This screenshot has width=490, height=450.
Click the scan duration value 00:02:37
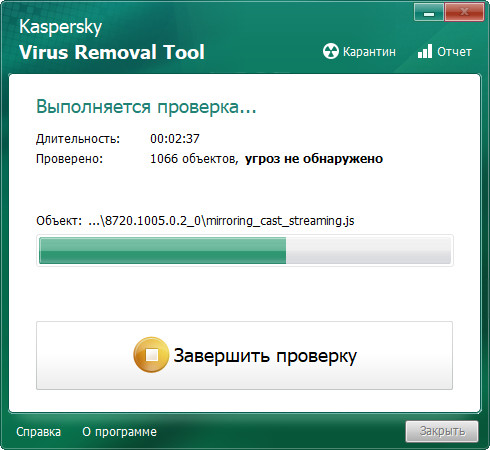(x=175, y=139)
